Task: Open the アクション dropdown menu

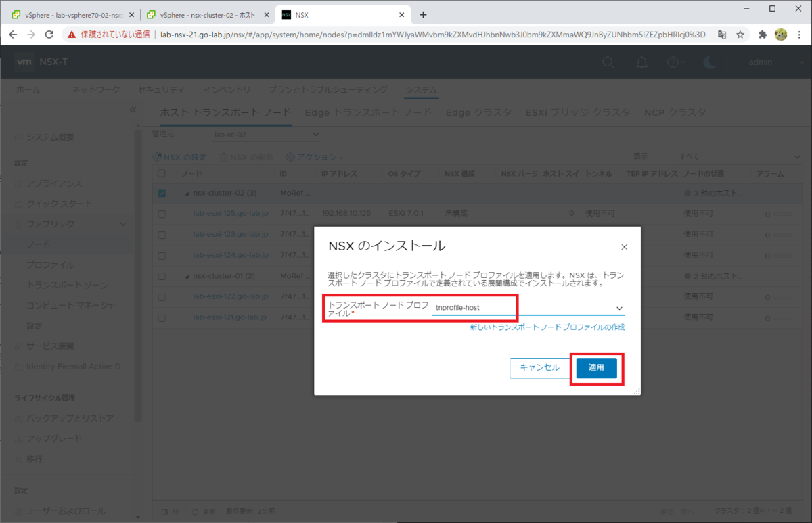Action: [x=315, y=157]
